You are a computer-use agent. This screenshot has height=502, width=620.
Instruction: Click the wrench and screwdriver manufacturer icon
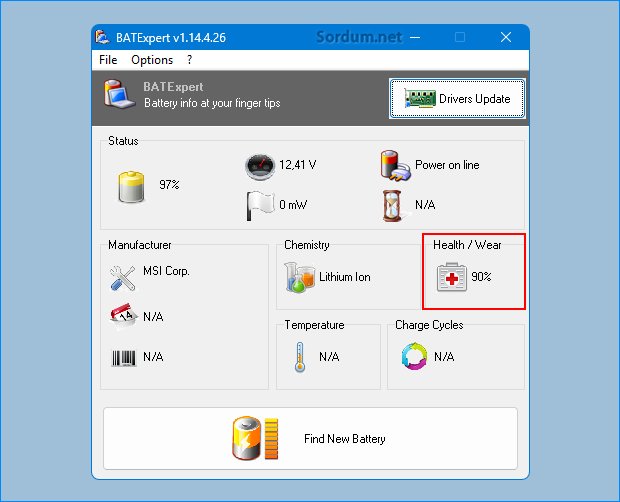[123, 278]
